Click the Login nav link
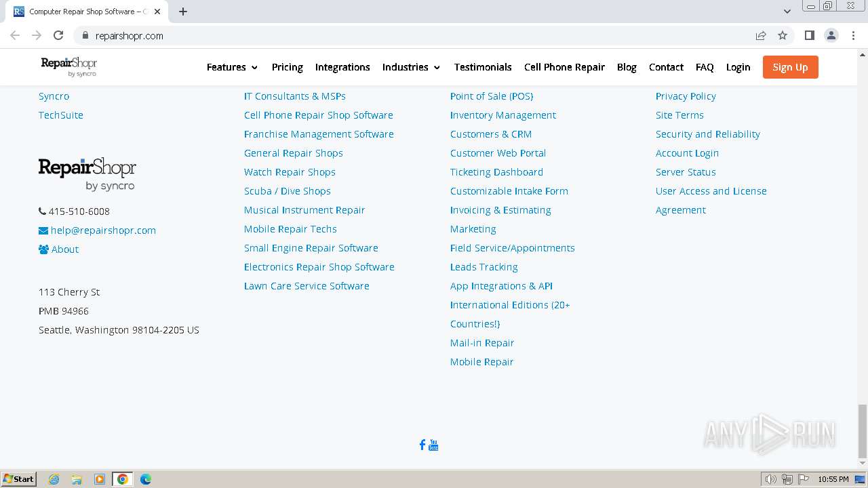Screen dimensions: 868x488 tap(738, 67)
